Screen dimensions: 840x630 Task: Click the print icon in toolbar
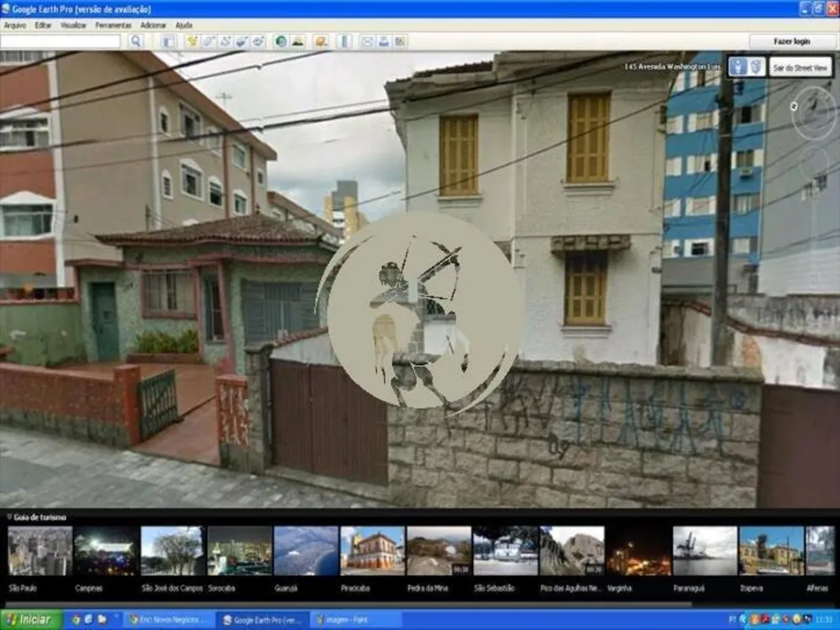[384, 41]
